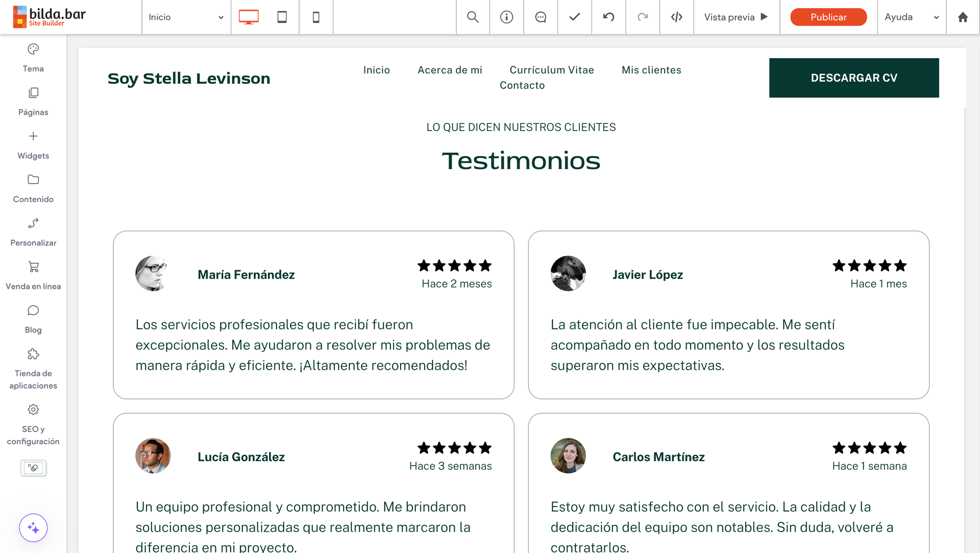Image resolution: width=980 pixels, height=553 pixels.
Task: Select the 'Hace 3 semanas' date text
Action: pos(451,466)
